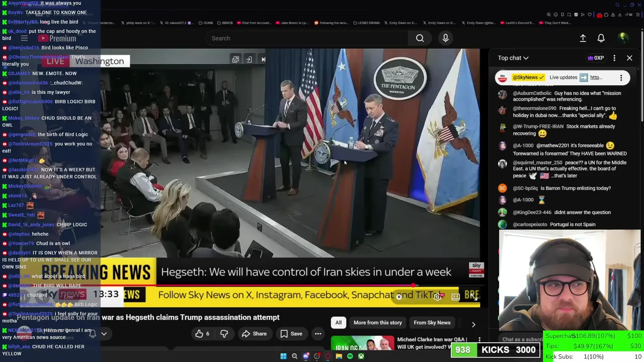Open more actions ellipsis under video
The height and width of the screenshot is (362, 644).
(x=318, y=334)
